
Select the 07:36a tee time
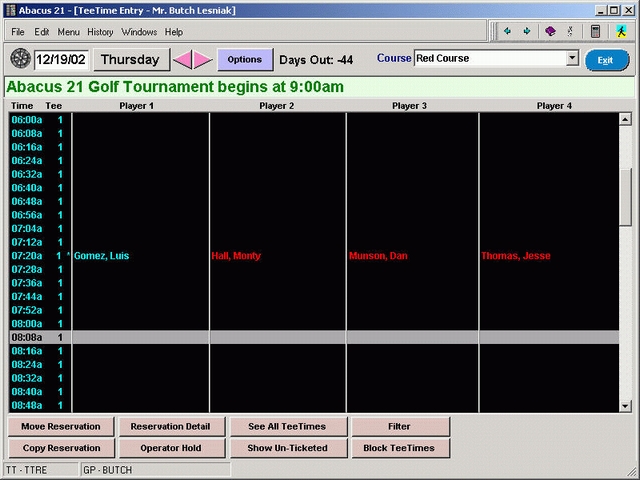point(27,283)
